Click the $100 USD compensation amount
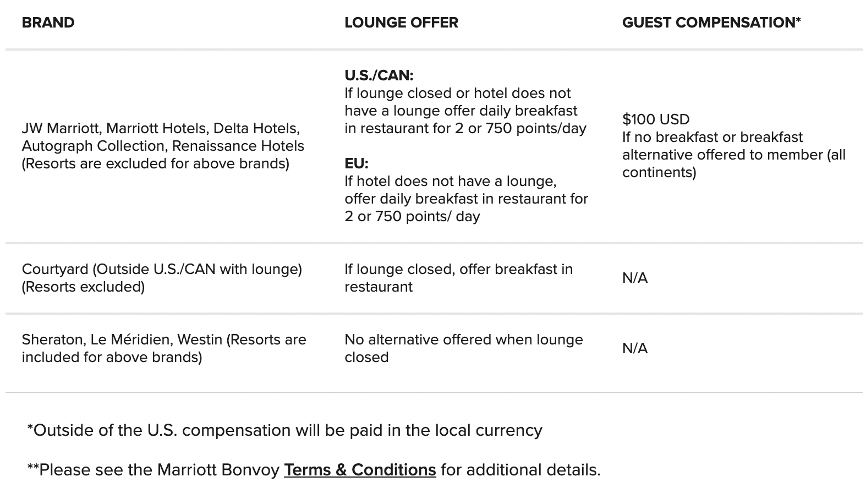 [x=655, y=119]
